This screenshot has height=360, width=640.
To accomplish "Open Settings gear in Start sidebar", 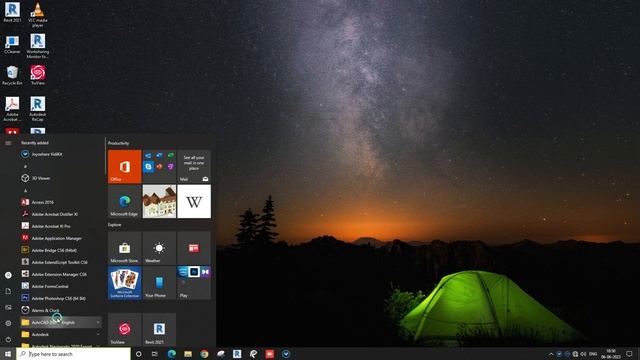I will pos(8,323).
